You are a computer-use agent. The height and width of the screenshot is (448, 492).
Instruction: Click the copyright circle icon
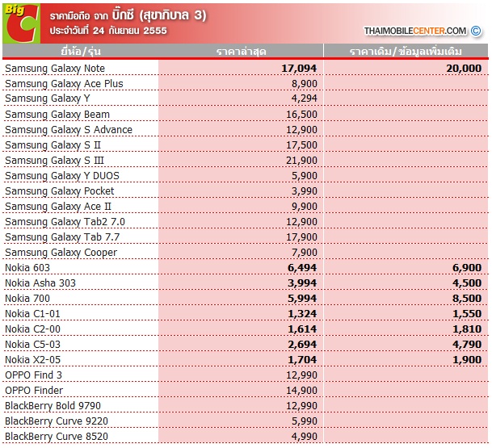click(x=476, y=31)
